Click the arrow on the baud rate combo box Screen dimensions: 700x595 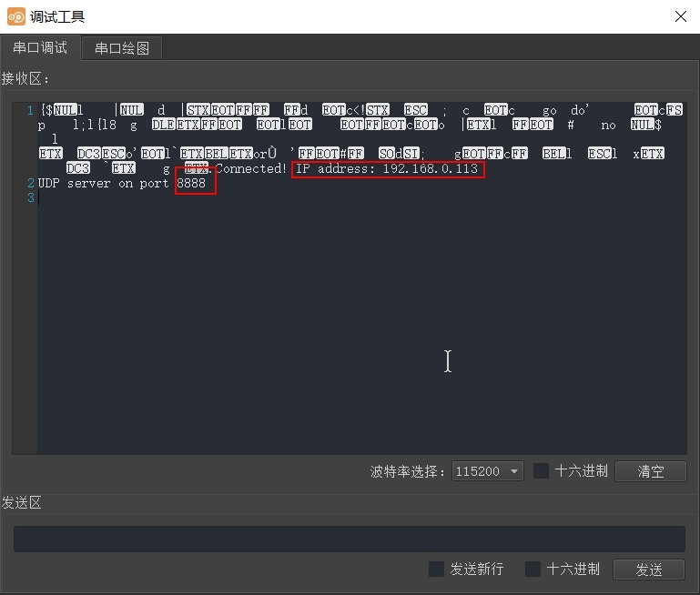click(x=515, y=471)
